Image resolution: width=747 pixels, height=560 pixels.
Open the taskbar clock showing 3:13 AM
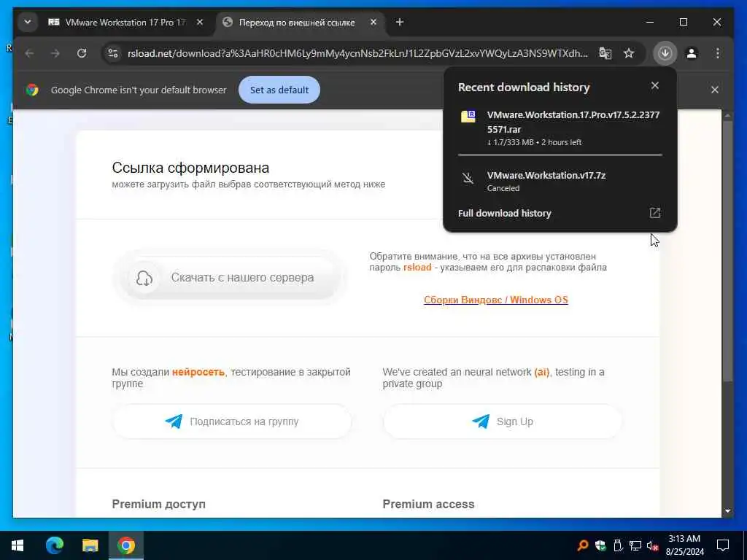tap(684, 545)
